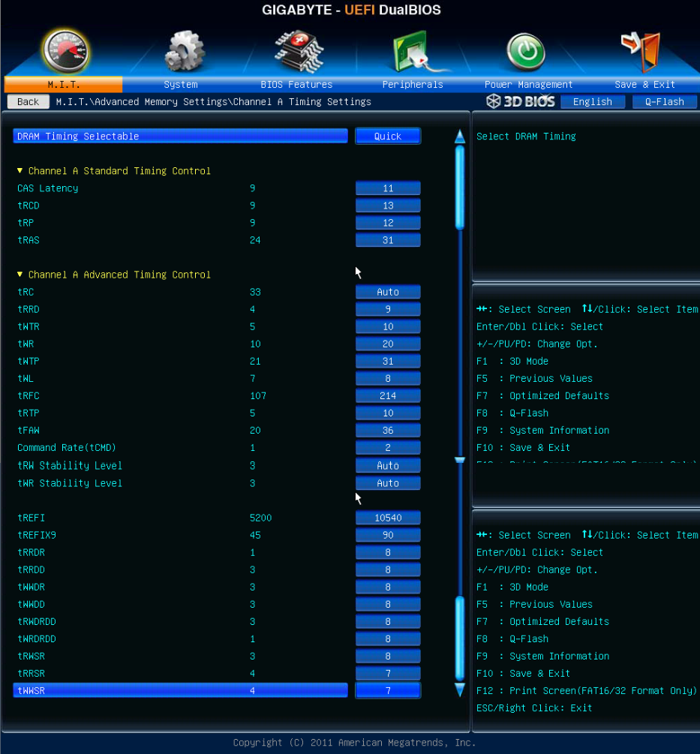This screenshot has width=700, height=754.
Task: Open the DRAM Timing Selectable Quick option
Action: coord(388,136)
